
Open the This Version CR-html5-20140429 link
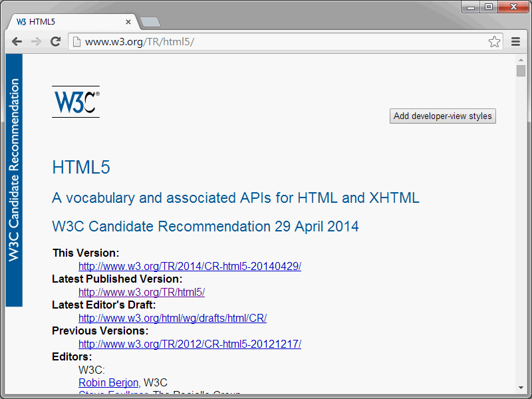pos(190,267)
